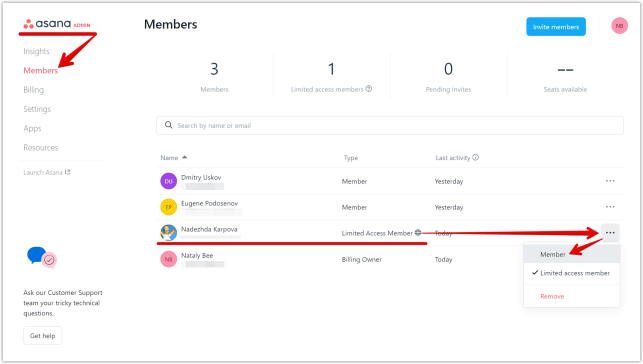643x364 pixels.
Task: Sort by the Name column arrow
Action: pos(185,157)
